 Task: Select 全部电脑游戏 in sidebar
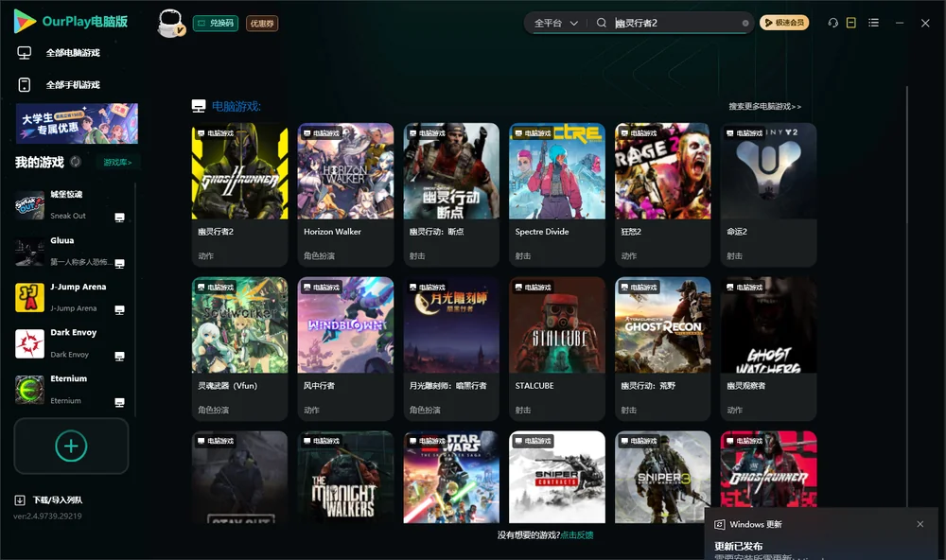(x=73, y=53)
